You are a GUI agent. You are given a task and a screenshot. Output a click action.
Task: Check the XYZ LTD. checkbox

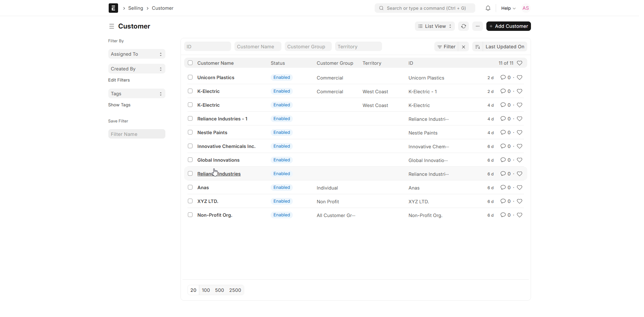pyautogui.click(x=190, y=201)
